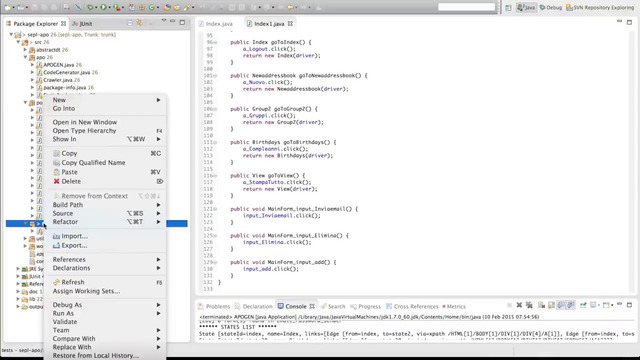The width and height of the screenshot is (640, 360).
Task: Collapse the sepl-apo project node
Action: [11, 35]
